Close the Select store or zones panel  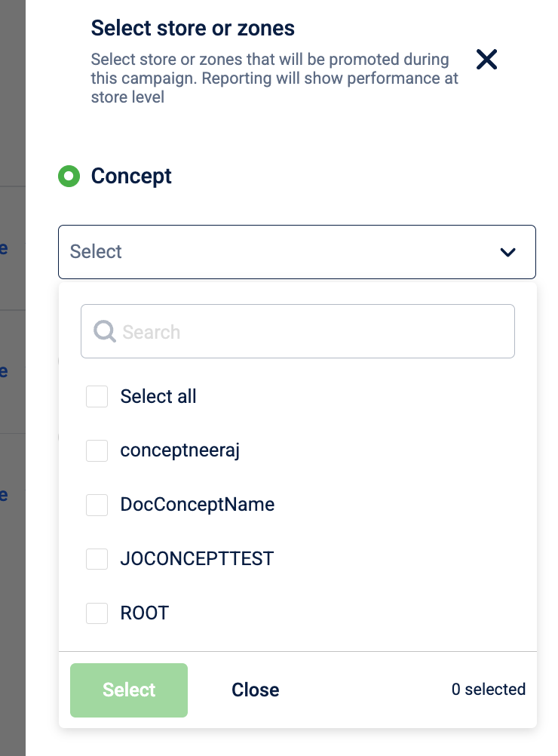coord(487,60)
